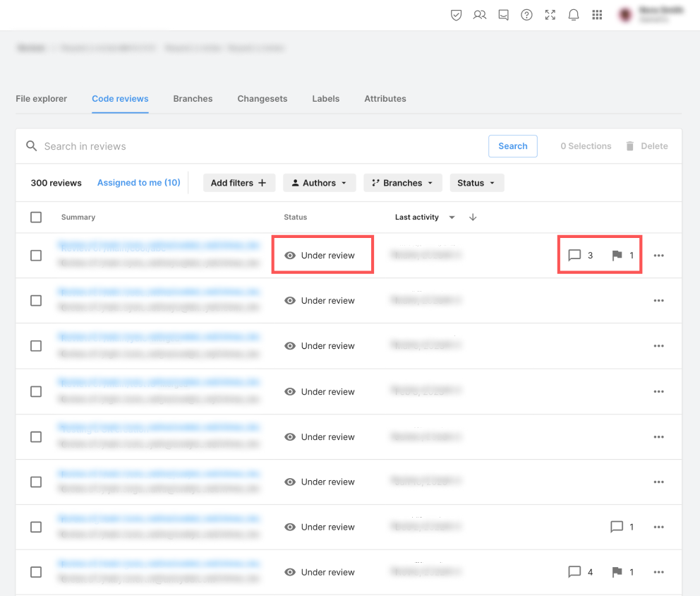
Task: Open the help question mark icon
Action: (526, 15)
